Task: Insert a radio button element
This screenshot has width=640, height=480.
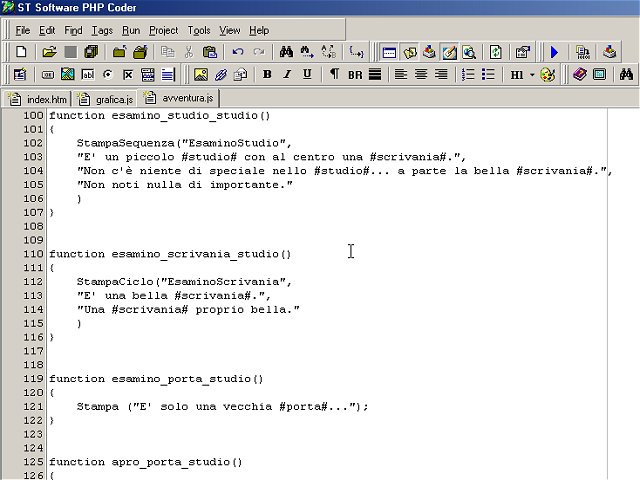Action: pos(108,74)
